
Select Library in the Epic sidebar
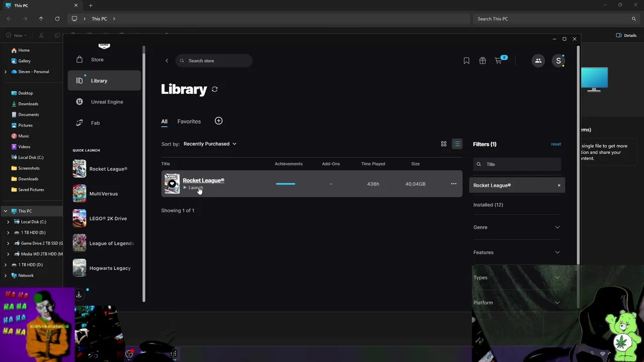104,80
